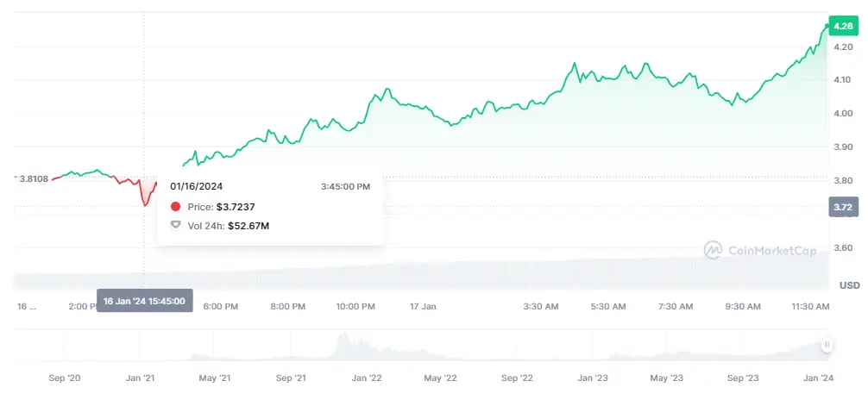Click the 17 Jan axis label

point(425,307)
